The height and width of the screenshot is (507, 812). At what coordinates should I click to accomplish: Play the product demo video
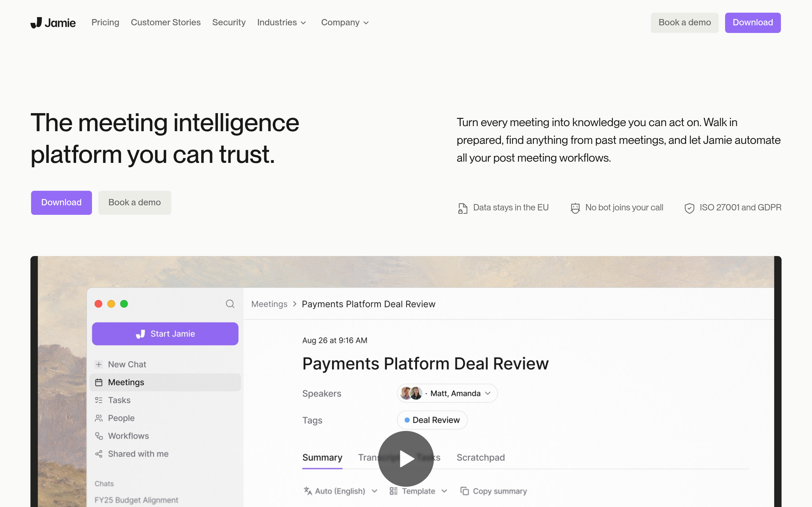[x=406, y=459]
